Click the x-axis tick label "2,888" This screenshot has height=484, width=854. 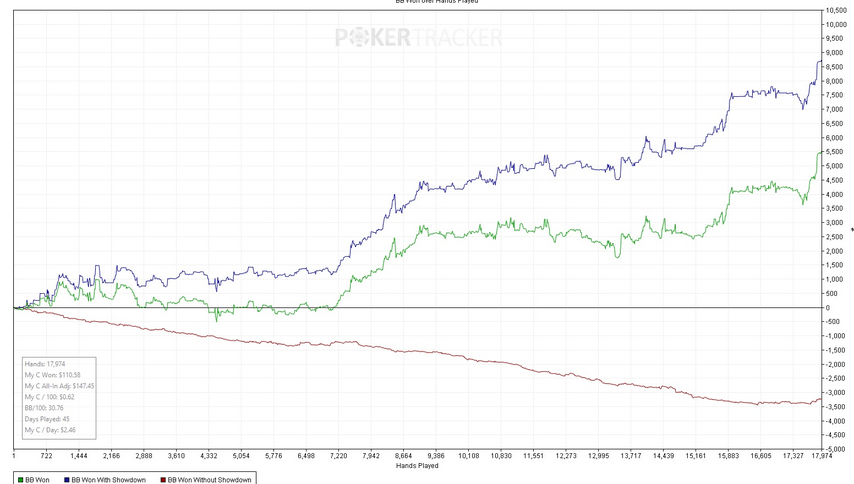[x=144, y=456]
